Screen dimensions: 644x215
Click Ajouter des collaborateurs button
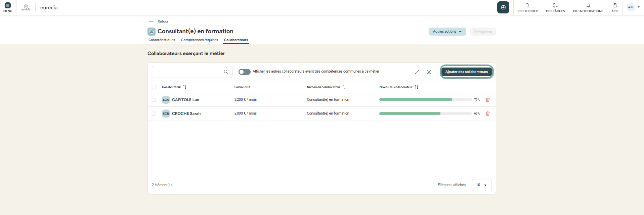(x=466, y=72)
